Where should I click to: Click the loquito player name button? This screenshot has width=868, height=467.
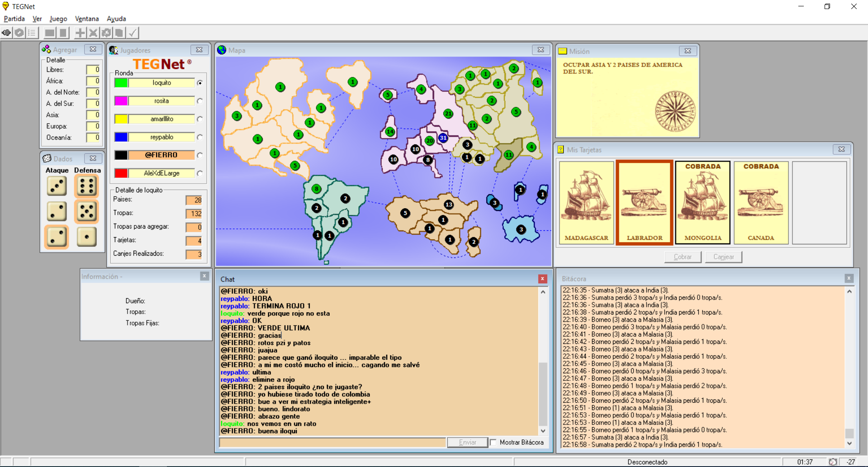[161, 83]
